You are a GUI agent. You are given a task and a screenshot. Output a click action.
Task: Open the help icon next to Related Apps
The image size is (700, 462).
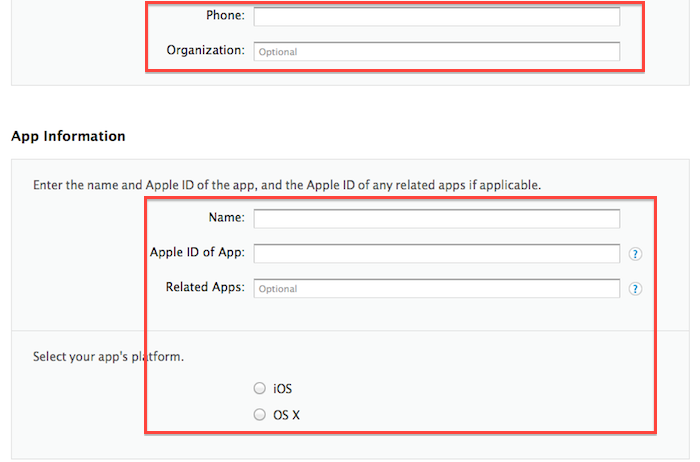tap(635, 289)
